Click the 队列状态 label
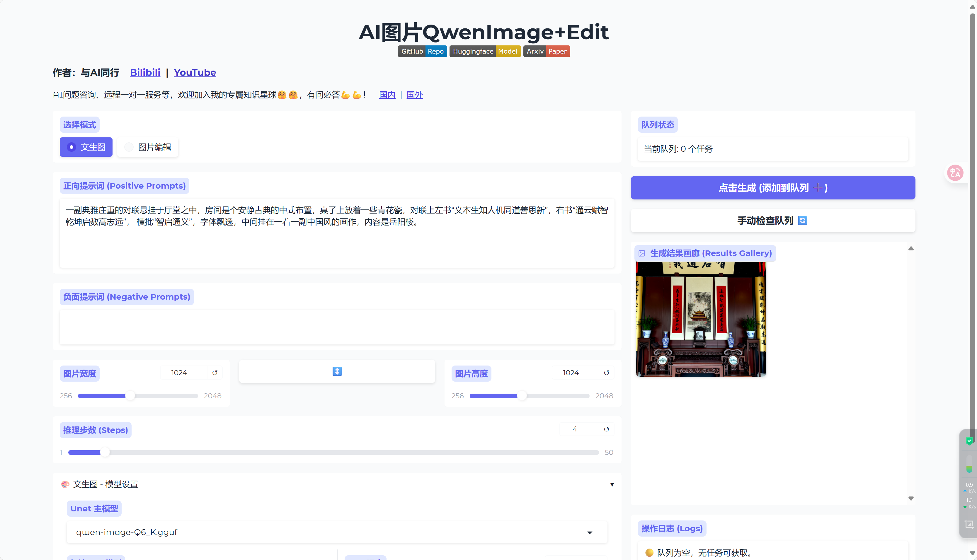Viewport: 977px width, 560px height. 658,124
